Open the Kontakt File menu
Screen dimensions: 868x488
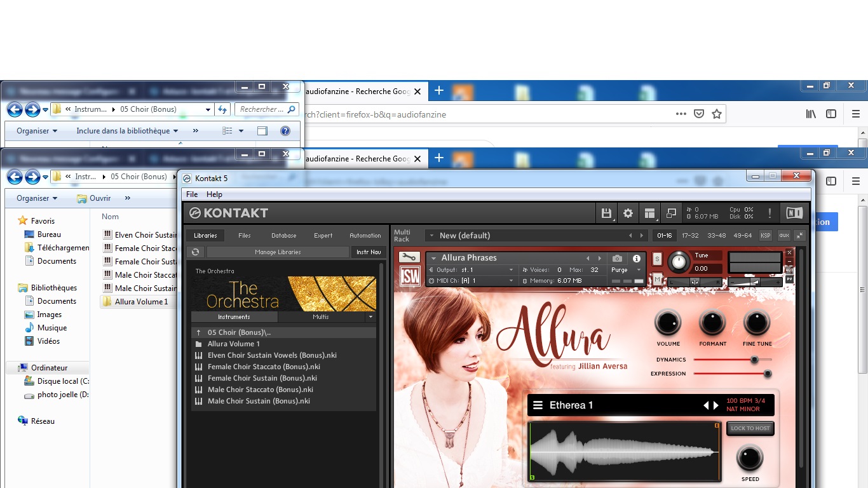click(192, 194)
